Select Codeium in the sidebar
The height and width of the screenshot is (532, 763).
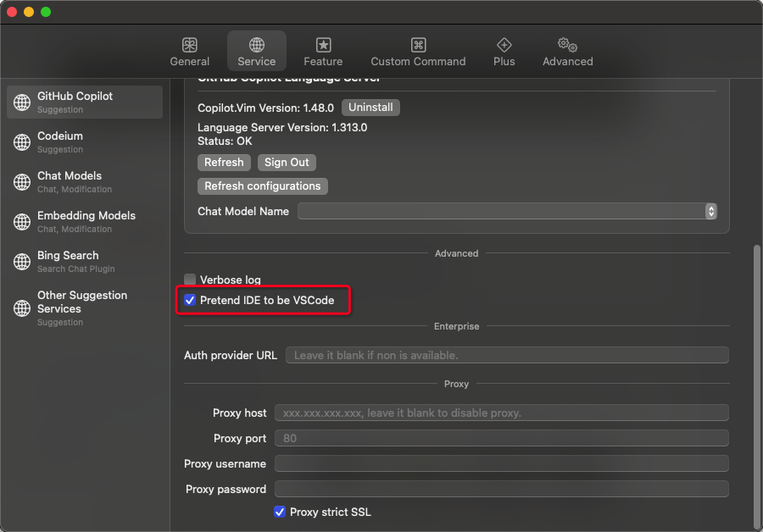(85, 142)
